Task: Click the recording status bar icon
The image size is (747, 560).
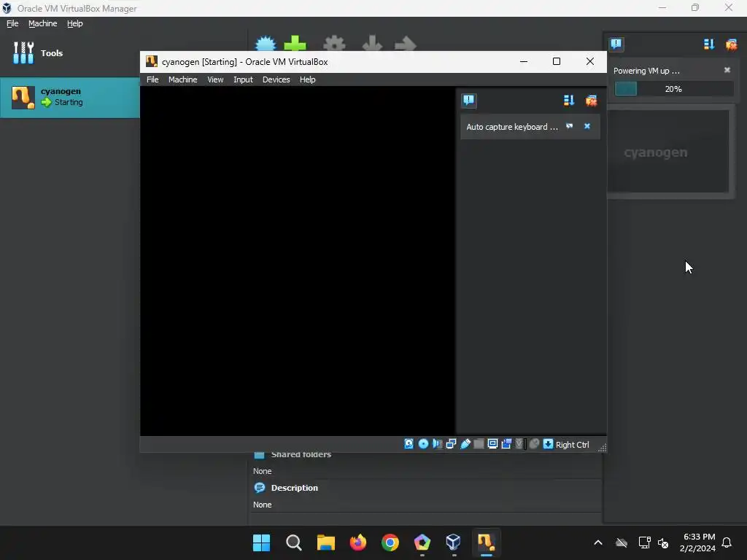Action: (x=506, y=444)
